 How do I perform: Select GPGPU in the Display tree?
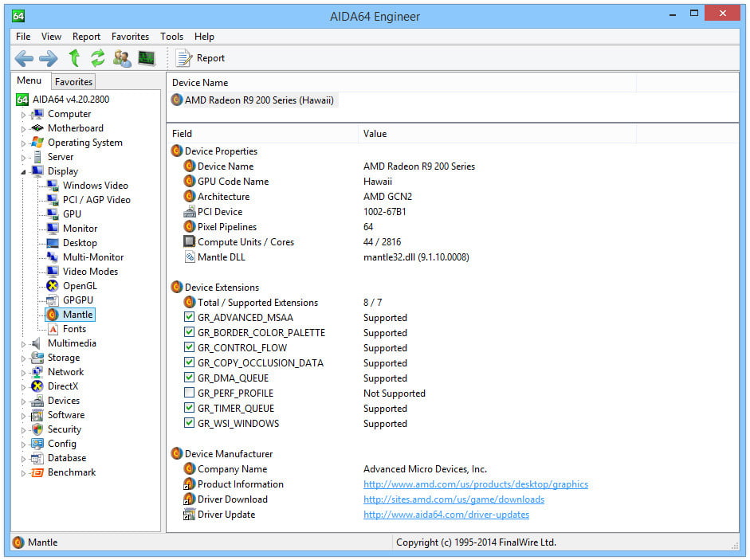77,300
